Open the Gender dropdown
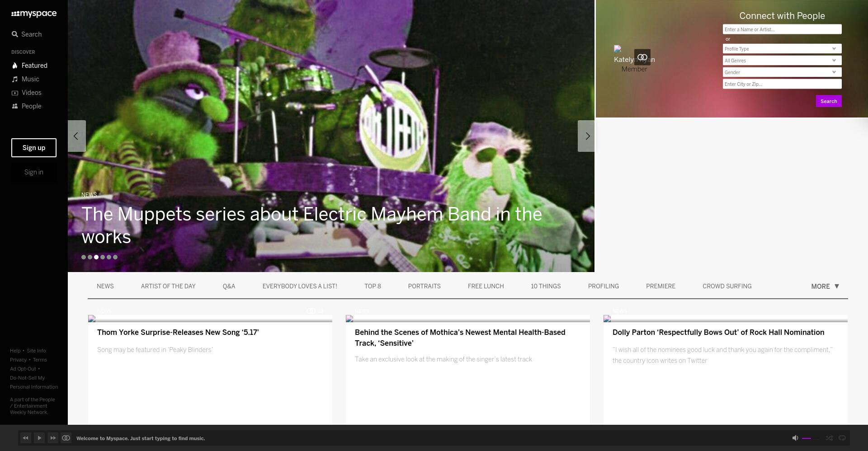The height and width of the screenshot is (451, 868). pos(782,72)
